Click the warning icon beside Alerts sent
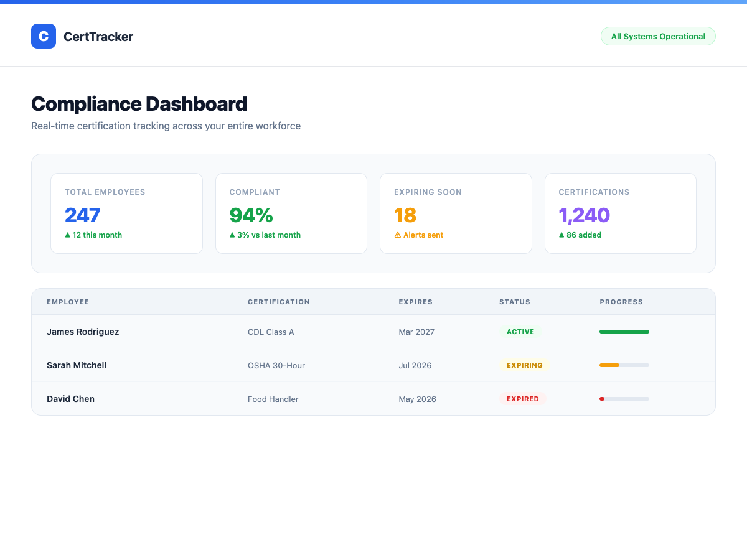Screen dimensions: 747x560 (398, 235)
